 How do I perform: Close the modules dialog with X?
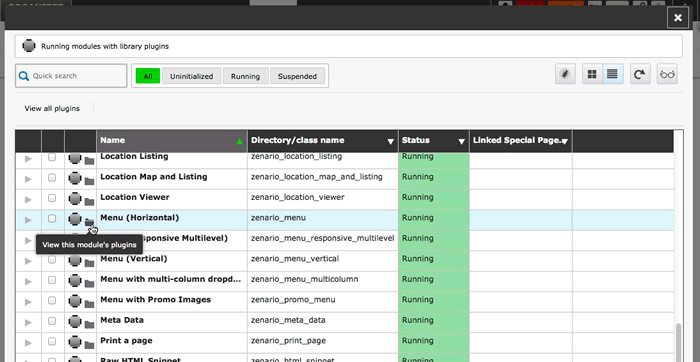pos(678,17)
